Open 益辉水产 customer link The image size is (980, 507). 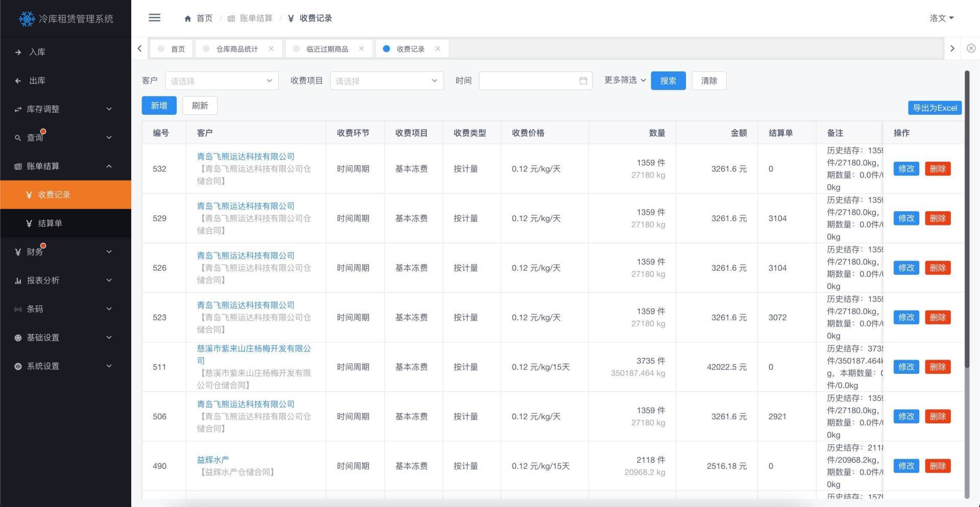click(x=214, y=460)
